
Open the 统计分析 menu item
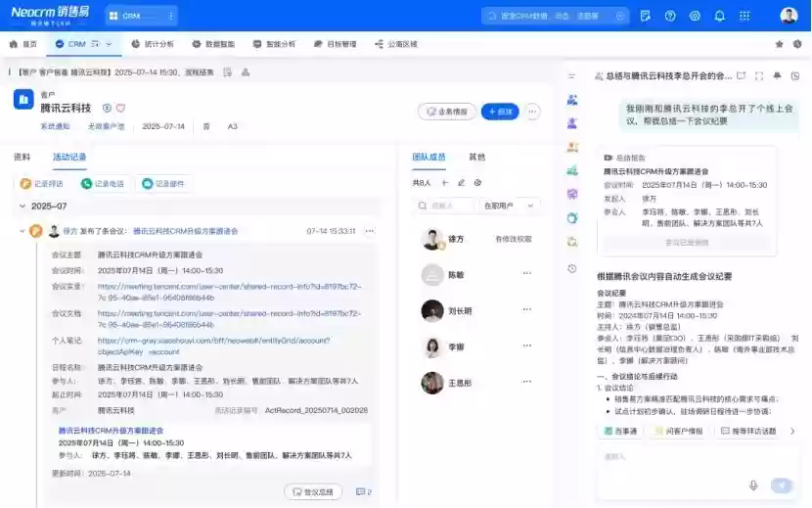152,44
